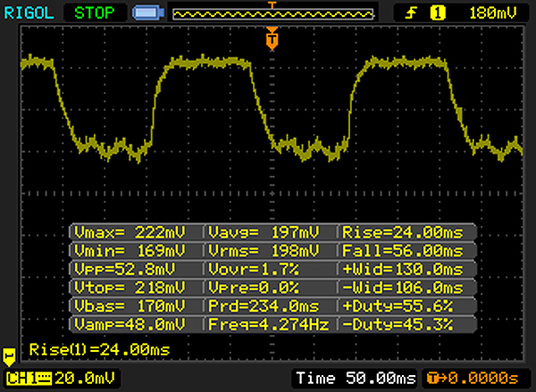Click the CH1 channel coupling label
536x392 pixels.
click(29, 379)
